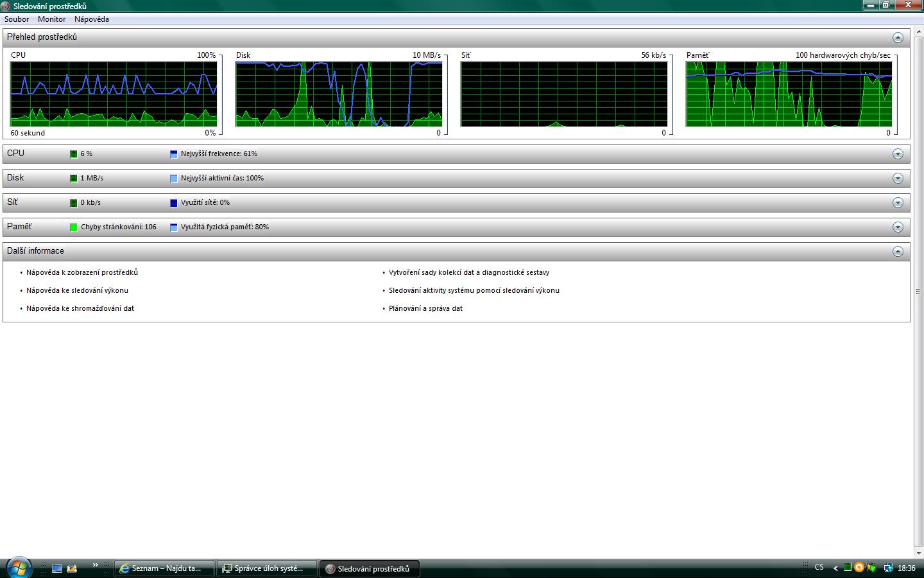Click the text Nejvyšší frekvence: 61%
Viewport: 924px width, 578px height.
tap(219, 154)
